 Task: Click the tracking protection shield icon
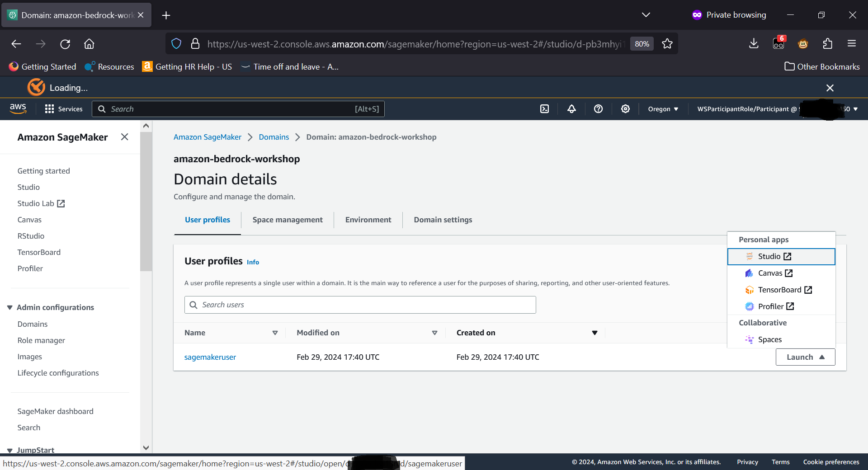click(176, 44)
